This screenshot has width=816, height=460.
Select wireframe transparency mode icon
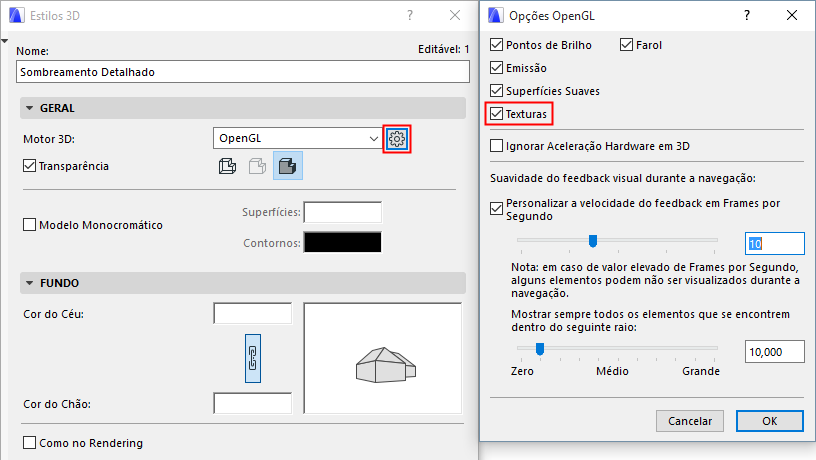[227, 166]
